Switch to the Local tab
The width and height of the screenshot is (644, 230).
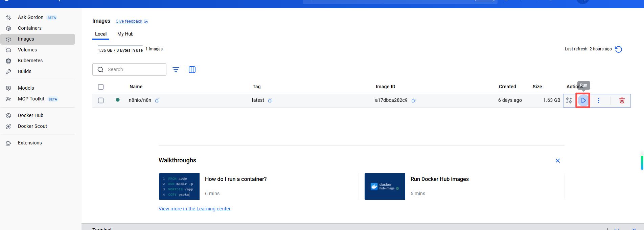point(101,34)
